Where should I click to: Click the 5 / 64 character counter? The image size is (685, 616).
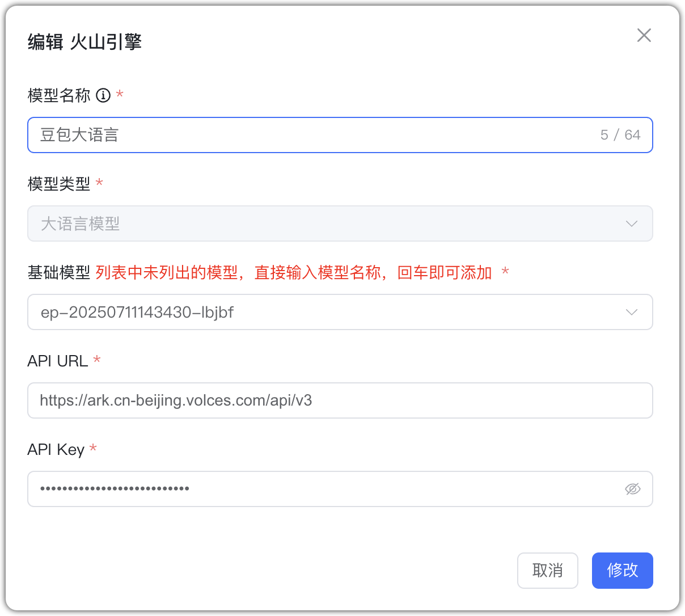coord(620,135)
